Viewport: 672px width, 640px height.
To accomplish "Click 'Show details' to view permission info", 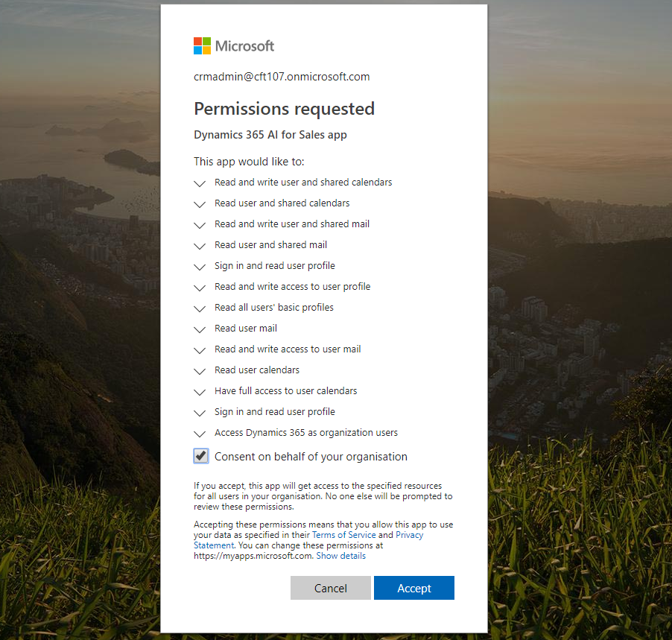I will (340, 555).
